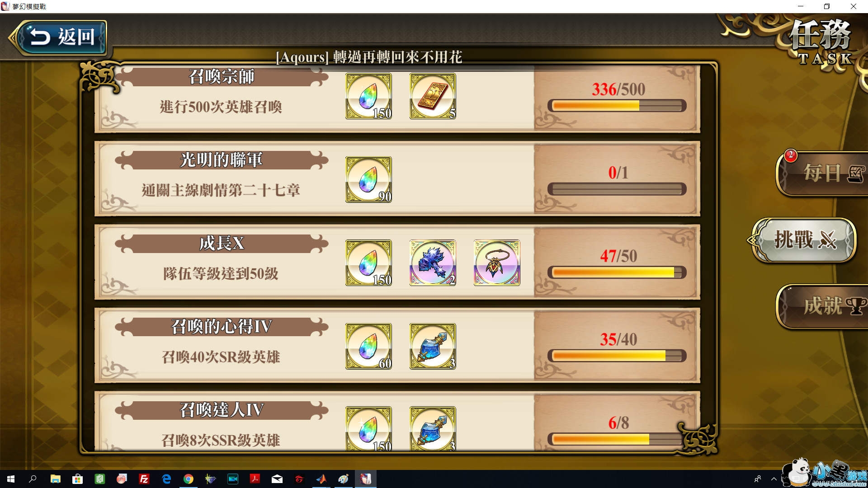Select the 召喚達人IV task title

[222, 410]
